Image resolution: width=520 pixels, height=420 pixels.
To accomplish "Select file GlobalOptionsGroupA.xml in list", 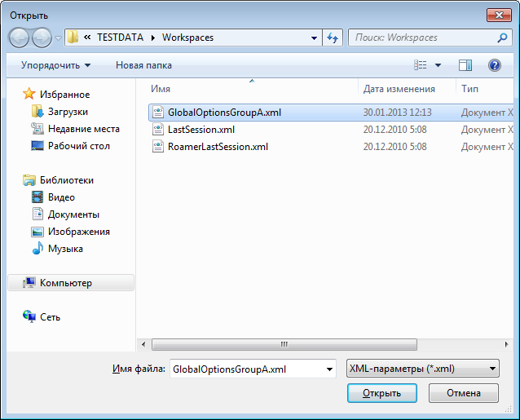I will tap(224, 113).
